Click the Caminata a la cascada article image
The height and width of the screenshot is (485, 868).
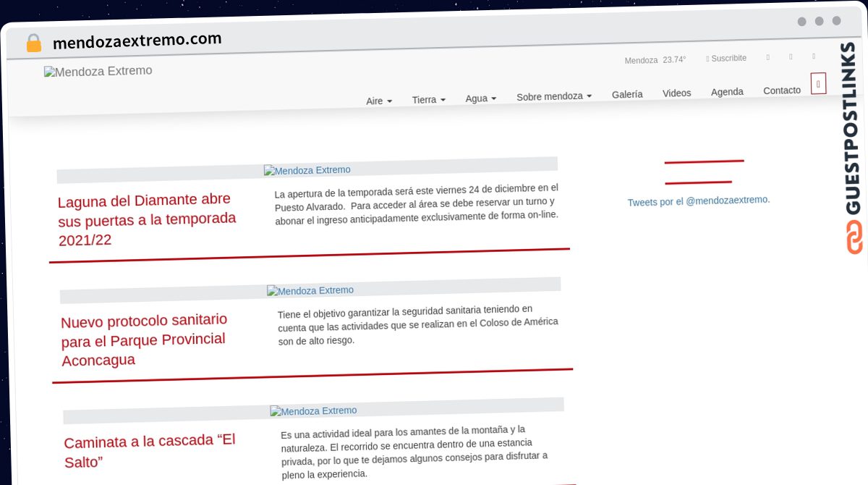[x=313, y=410]
